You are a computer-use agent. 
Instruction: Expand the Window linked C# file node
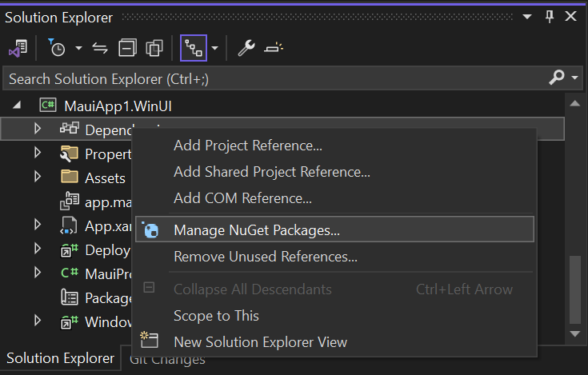tap(37, 321)
